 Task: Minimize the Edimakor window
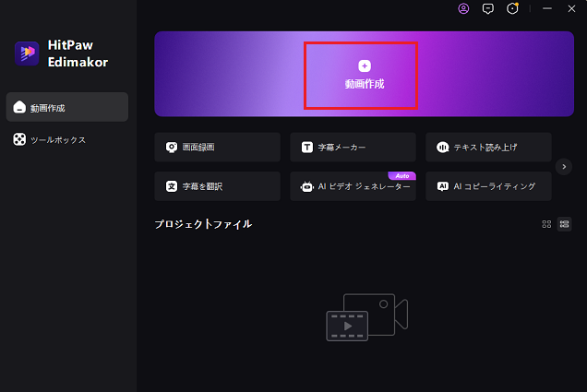[x=547, y=8]
